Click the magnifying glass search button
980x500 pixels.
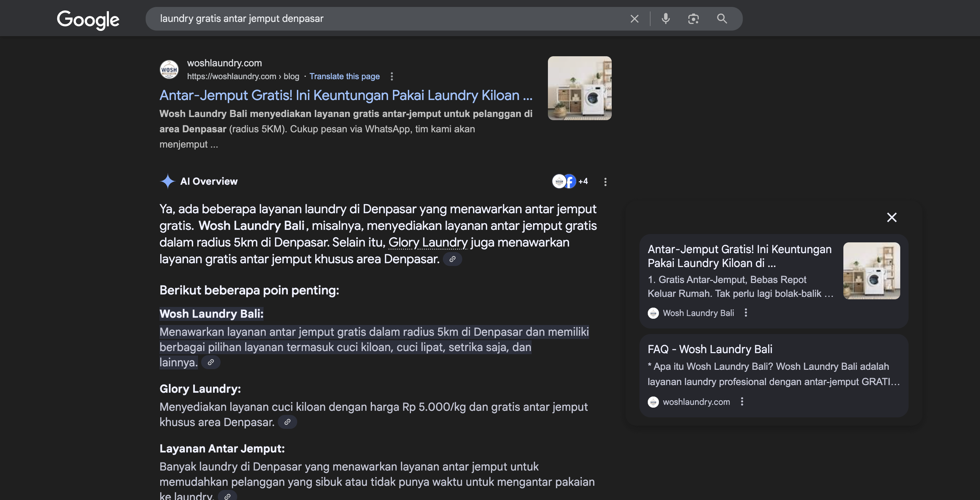click(x=722, y=19)
